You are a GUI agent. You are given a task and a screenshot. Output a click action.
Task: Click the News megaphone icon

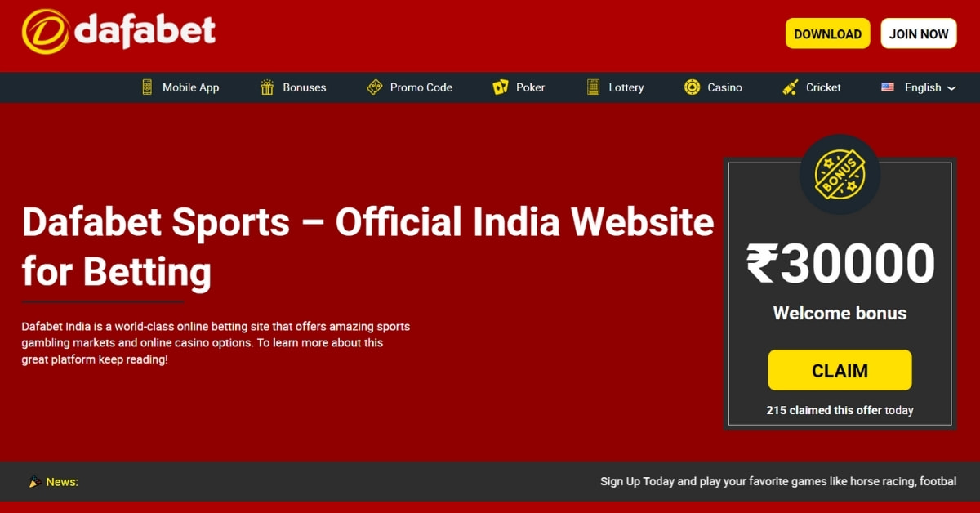34,482
